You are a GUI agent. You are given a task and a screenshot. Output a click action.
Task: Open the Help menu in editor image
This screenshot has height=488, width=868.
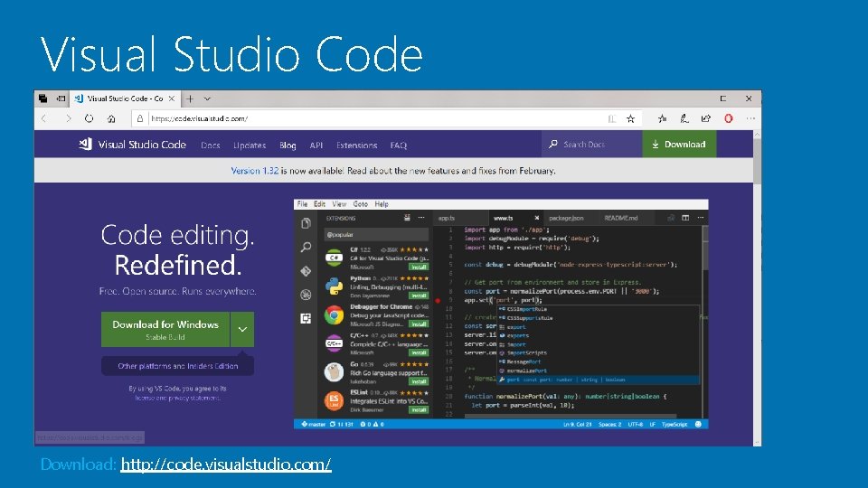tap(382, 203)
